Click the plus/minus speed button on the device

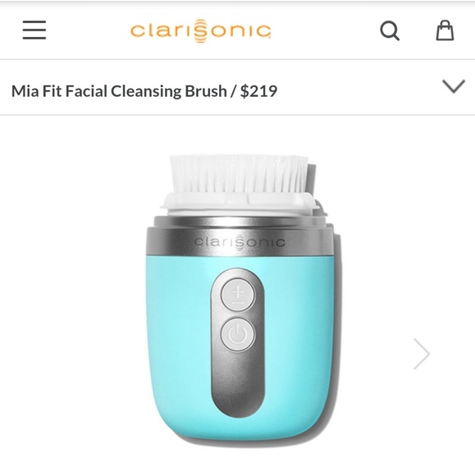coord(238,295)
